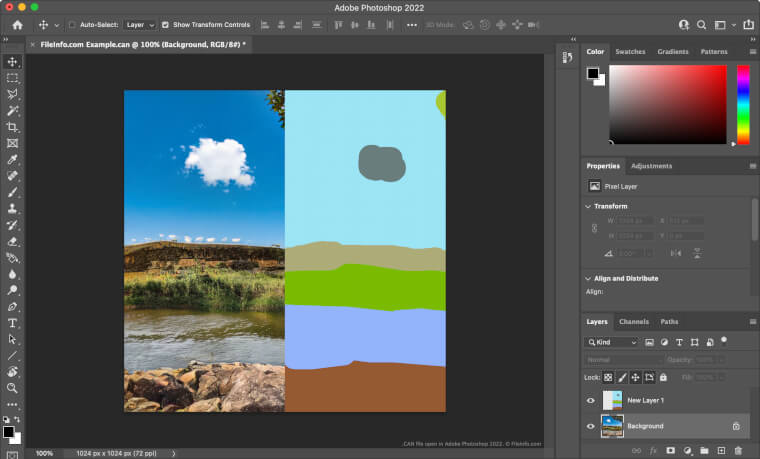760x459 pixels.
Task: Choose the Horizontal Type tool
Action: [12, 323]
